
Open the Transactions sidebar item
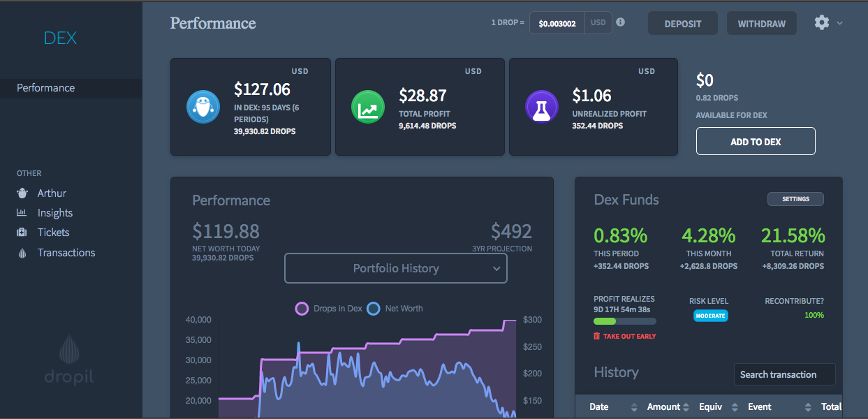point(66,253)
